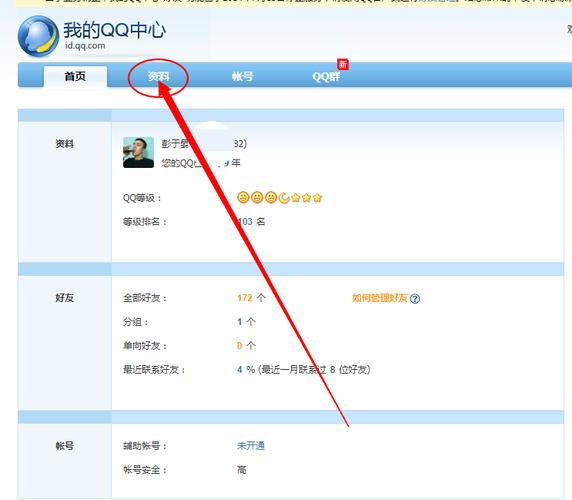Open the 未开通 auxiliary account link
Image resolution: width=572 pixels, height=500 pixels.
251,446
